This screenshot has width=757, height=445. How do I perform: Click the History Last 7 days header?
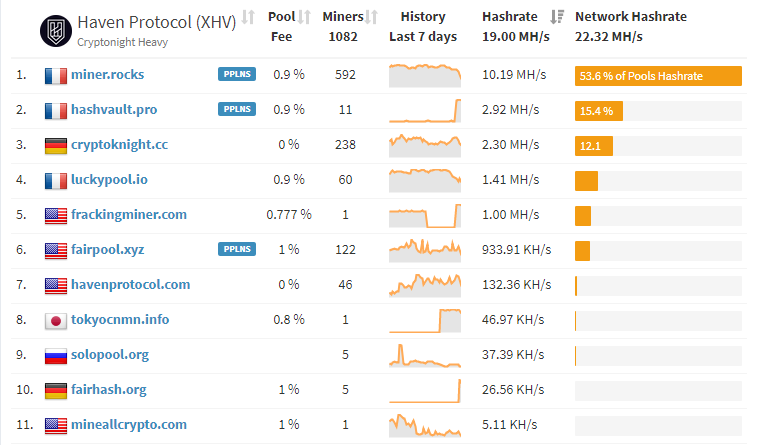coord(422,27)
